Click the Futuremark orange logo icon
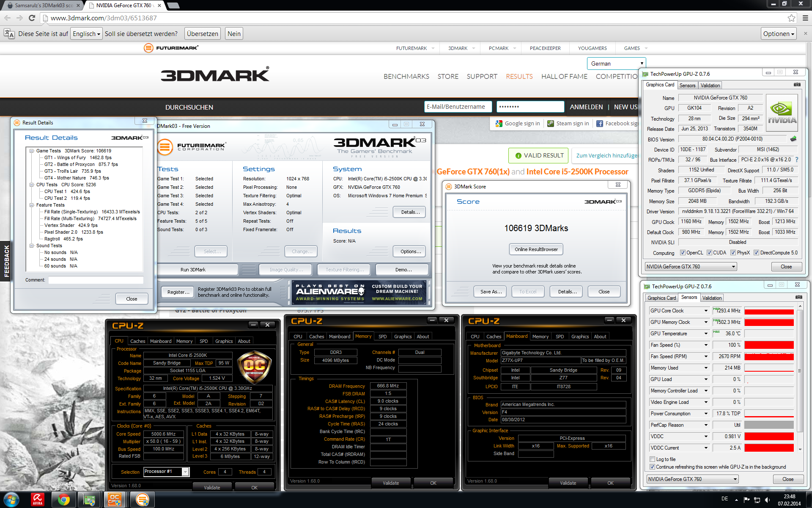This screenshot has width=812, height=508. 148,48
